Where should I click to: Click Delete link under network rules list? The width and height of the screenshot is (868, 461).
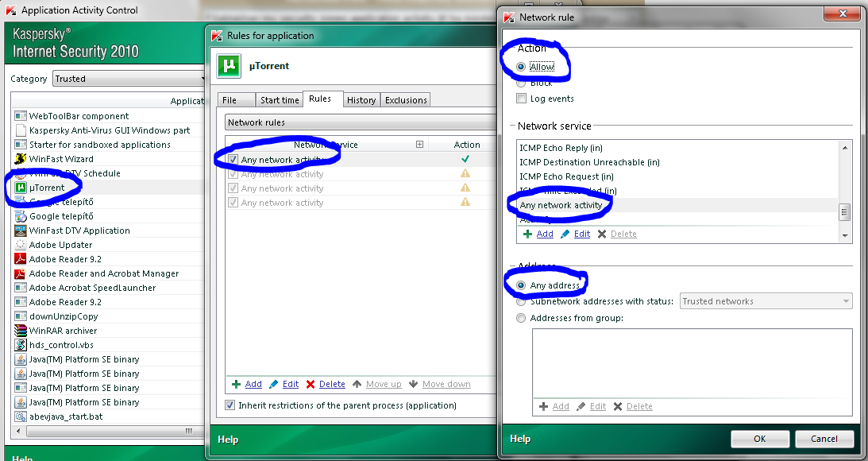332,384
